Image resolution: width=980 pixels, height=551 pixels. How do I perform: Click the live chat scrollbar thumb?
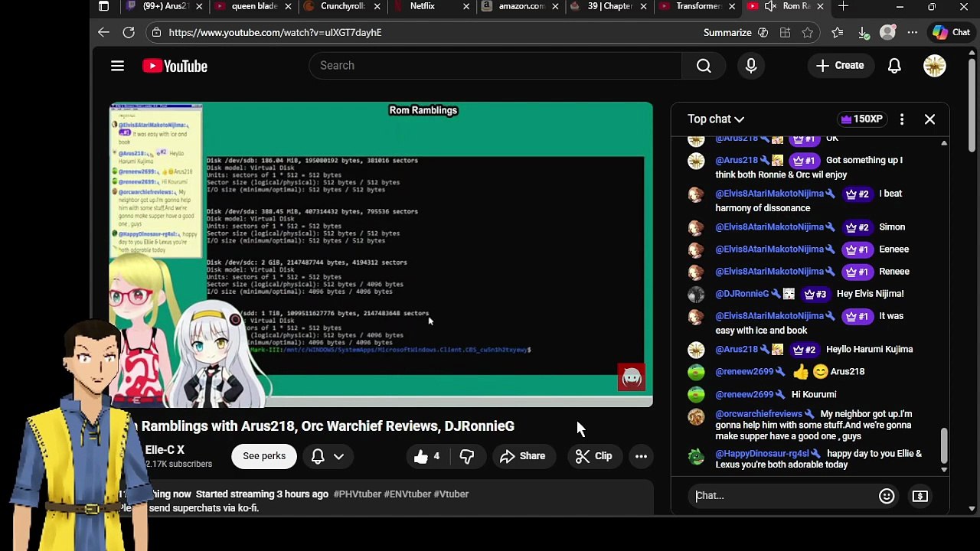pos(944,445)
